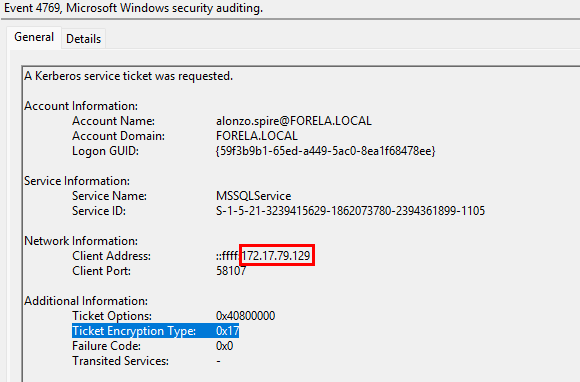The image size is (580, 382).
Task: Select the General tab
Action: pyautogui.click(x=34, y=37)
